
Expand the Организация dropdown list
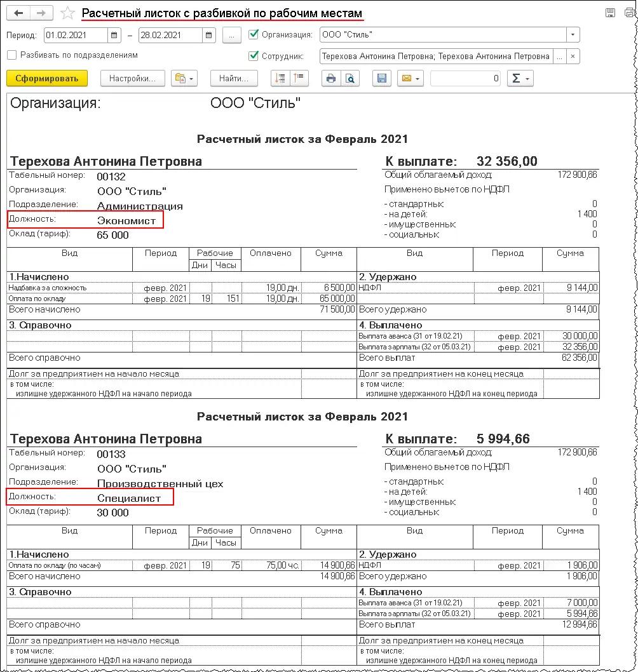point(573,35)
